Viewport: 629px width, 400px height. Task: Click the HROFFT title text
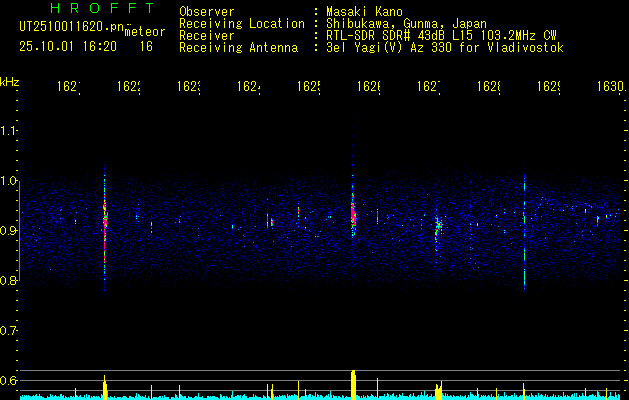[103, 8]
